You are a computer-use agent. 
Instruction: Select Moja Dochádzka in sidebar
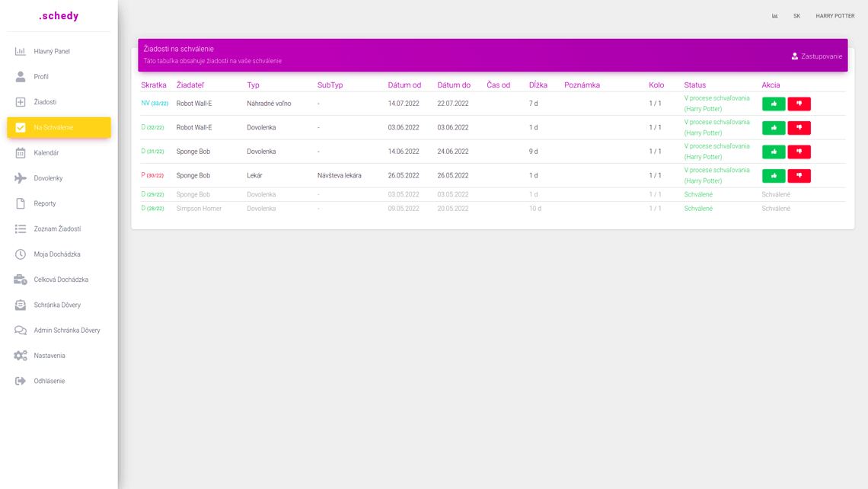point(56,254)
